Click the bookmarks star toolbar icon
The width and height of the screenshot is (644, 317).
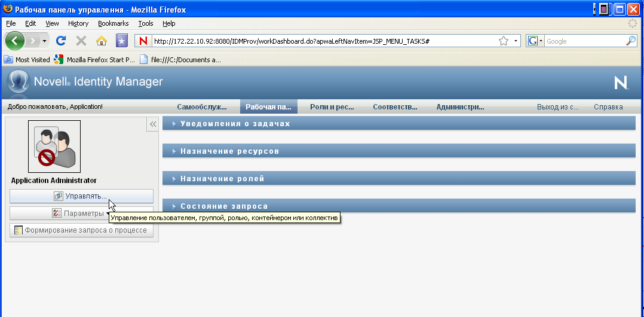point(122,41)
